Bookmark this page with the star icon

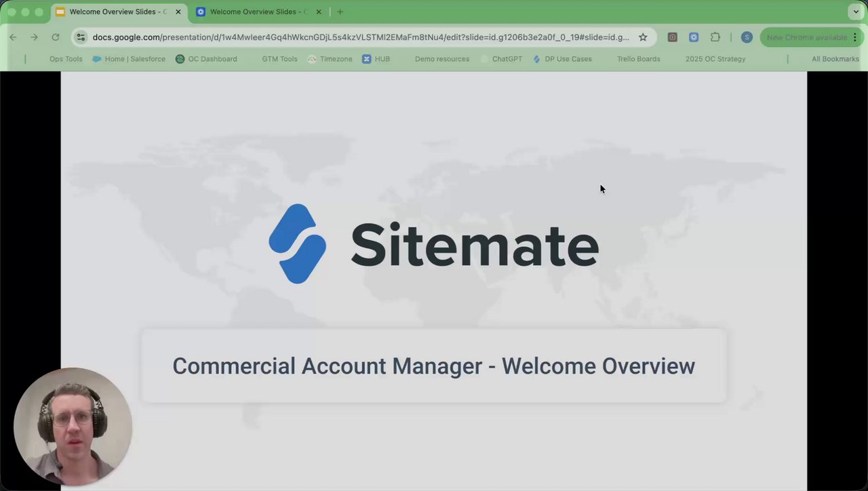point(643,37)
